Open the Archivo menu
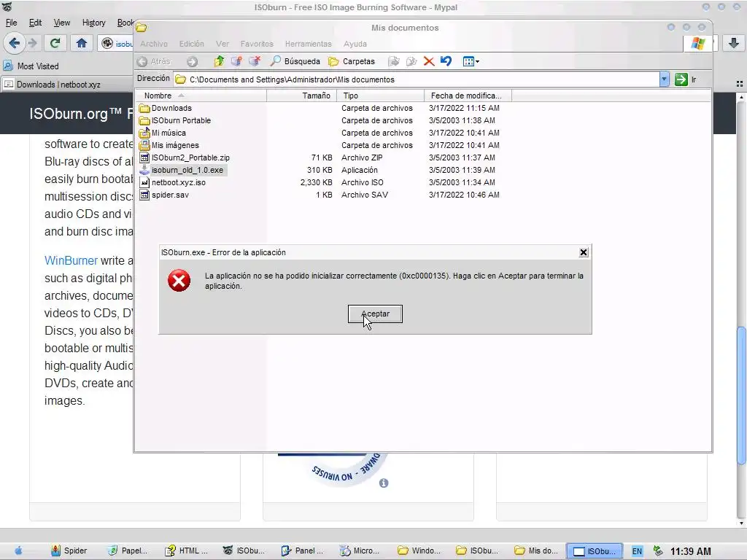The height and width of the screenshot is (560, 747). tap(154, 44)
